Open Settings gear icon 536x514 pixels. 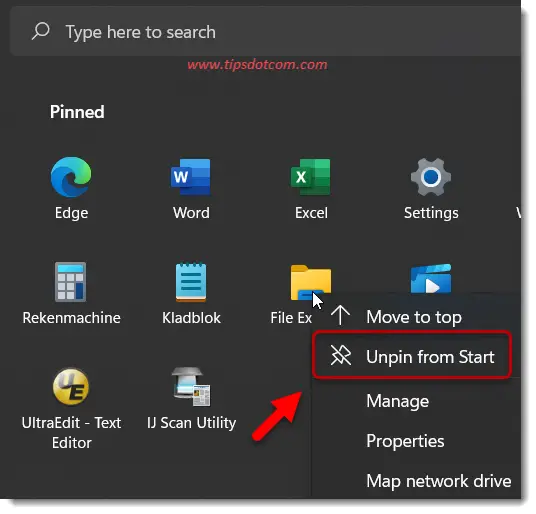pyautogui.click(x=431, y=177)
